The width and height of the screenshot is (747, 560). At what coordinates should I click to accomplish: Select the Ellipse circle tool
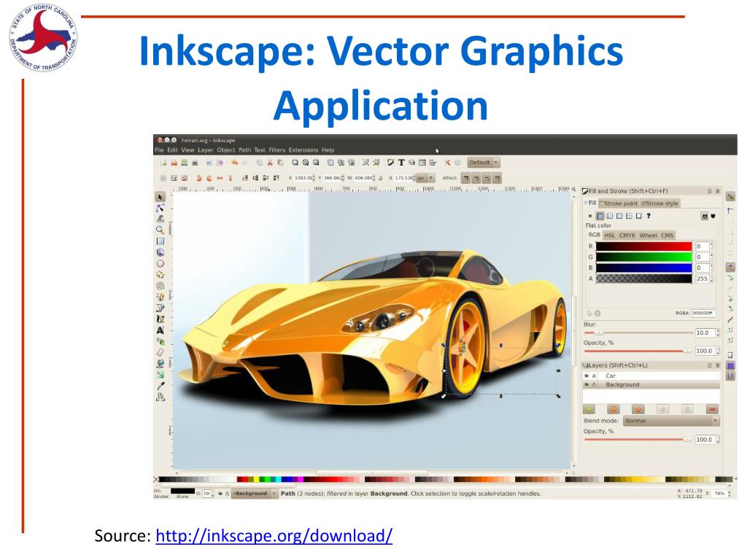(160, 263)
